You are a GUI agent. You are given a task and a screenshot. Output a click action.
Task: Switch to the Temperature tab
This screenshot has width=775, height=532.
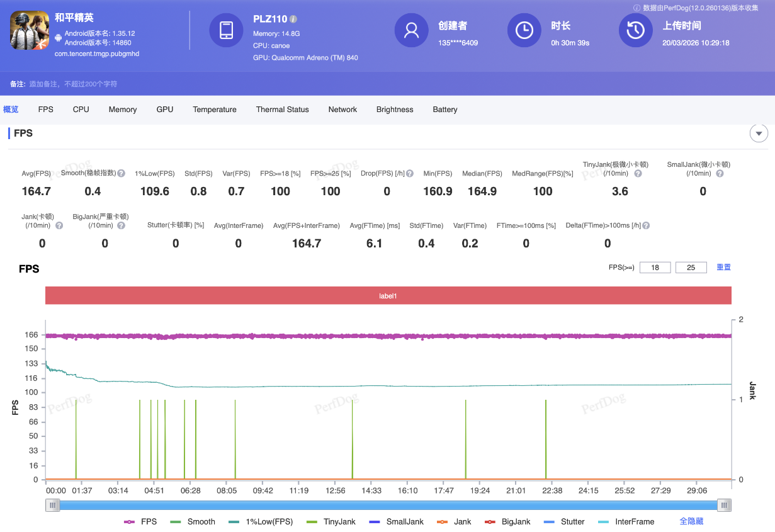215,110
